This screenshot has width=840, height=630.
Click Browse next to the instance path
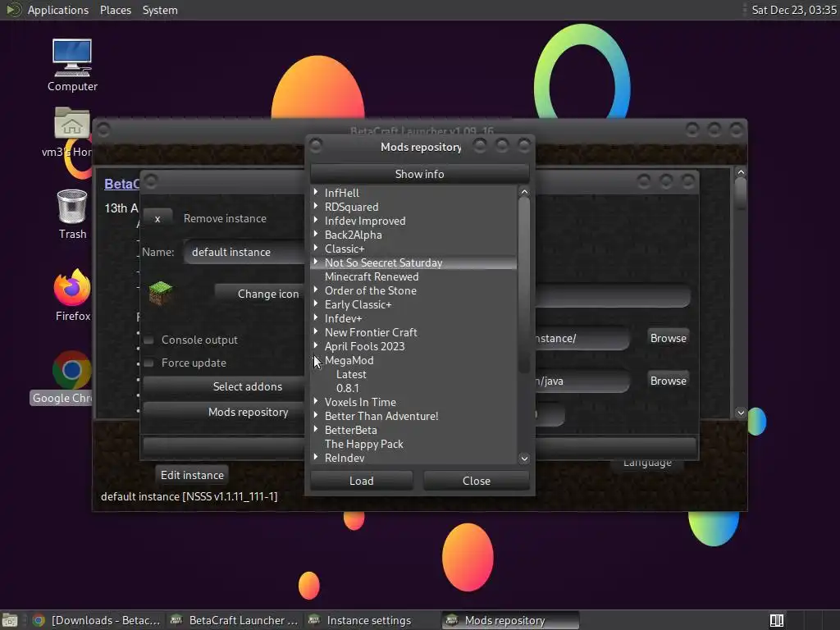click(x=668, y=338)
